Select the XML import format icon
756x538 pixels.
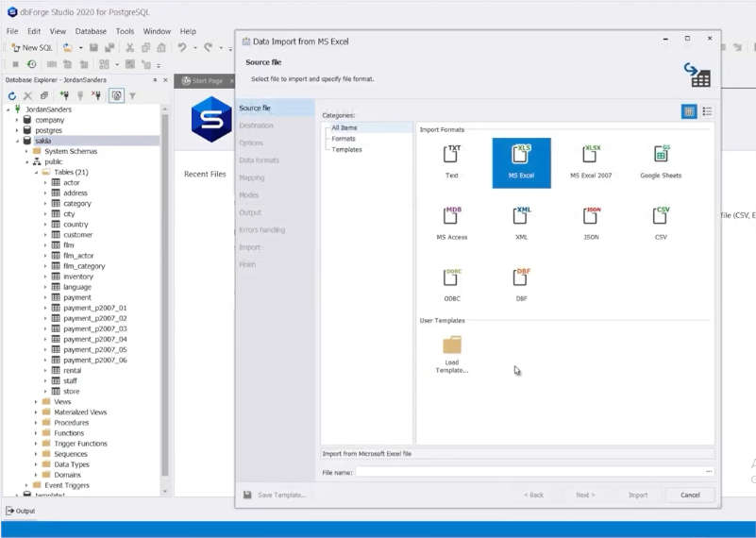click(521, 218)
